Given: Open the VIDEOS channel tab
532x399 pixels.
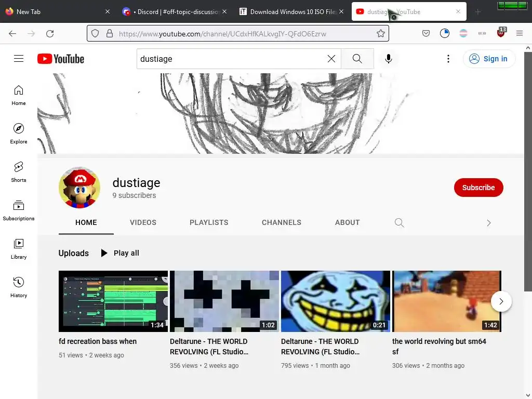Looking at the screenshot, I should click(143, 222).
